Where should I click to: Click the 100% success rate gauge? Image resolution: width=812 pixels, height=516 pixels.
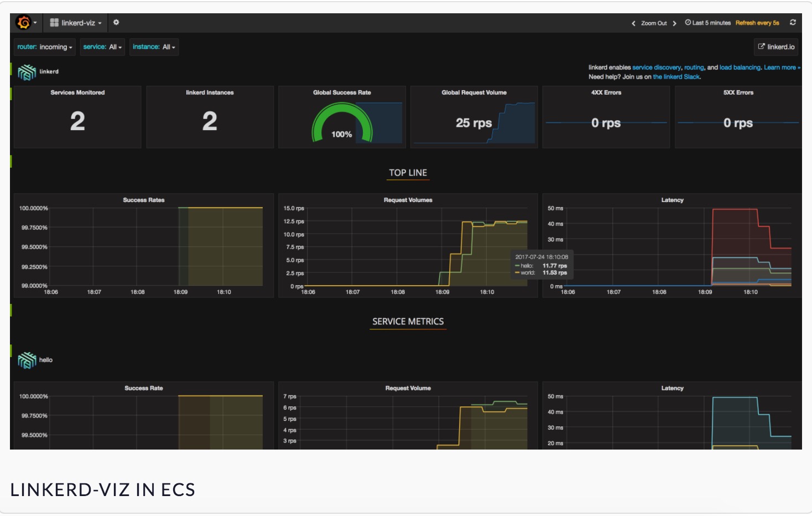(x=342, y=123)
